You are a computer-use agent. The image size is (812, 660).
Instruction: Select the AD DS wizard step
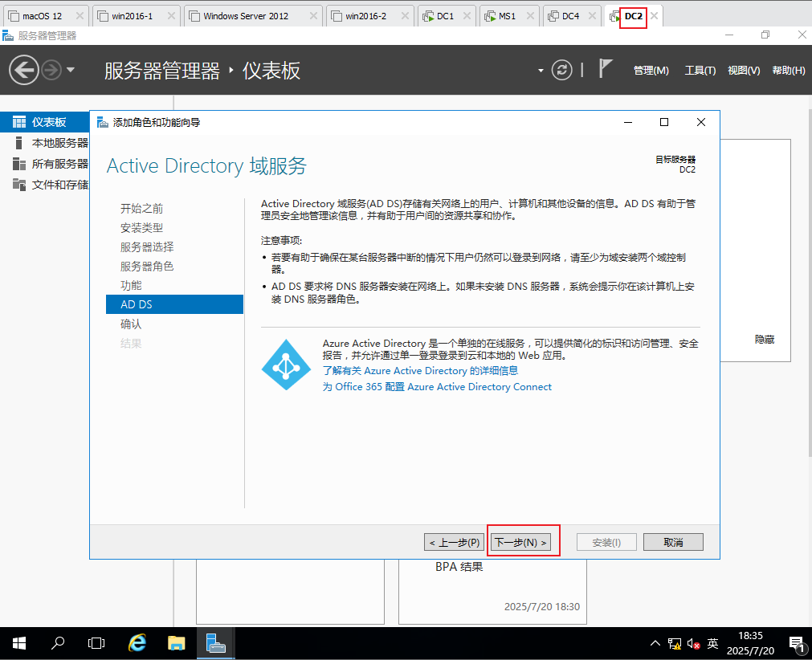click(x=174, y=304)
